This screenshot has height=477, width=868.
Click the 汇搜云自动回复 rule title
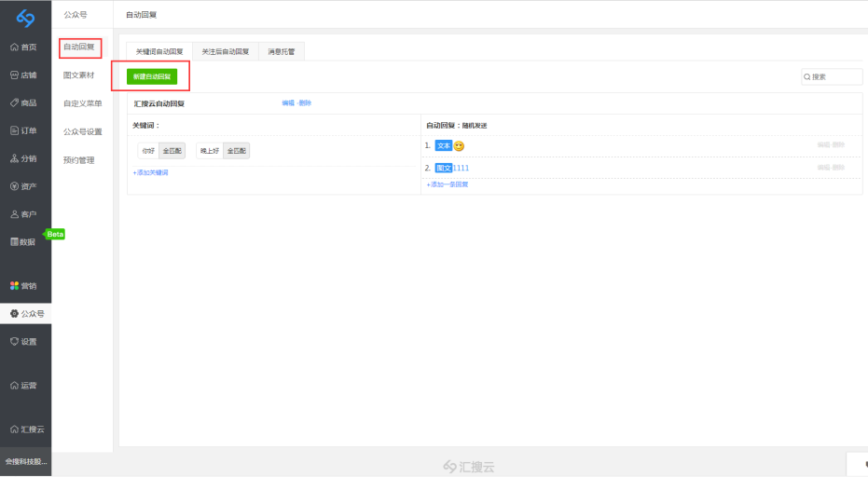(x=158, y=103)
